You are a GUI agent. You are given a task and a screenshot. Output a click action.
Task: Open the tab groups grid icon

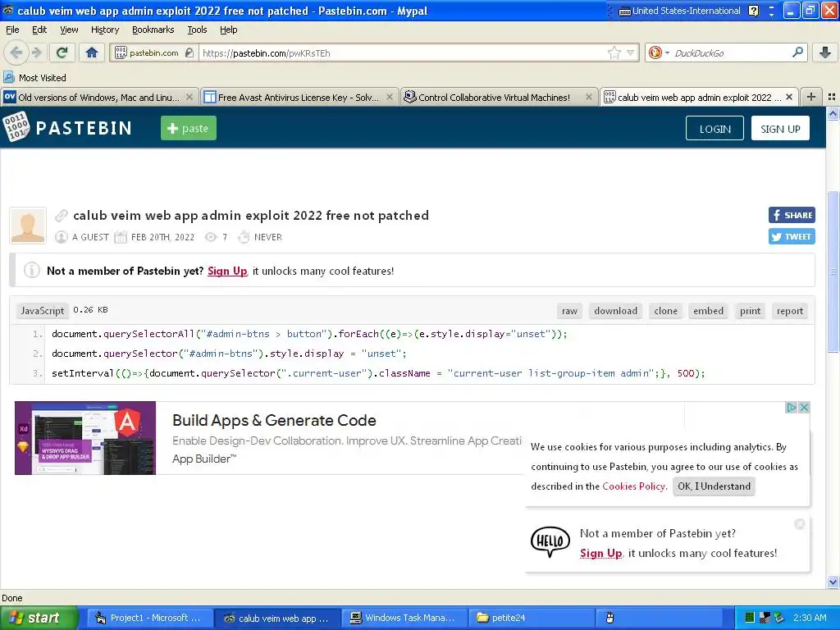[832, 97]
